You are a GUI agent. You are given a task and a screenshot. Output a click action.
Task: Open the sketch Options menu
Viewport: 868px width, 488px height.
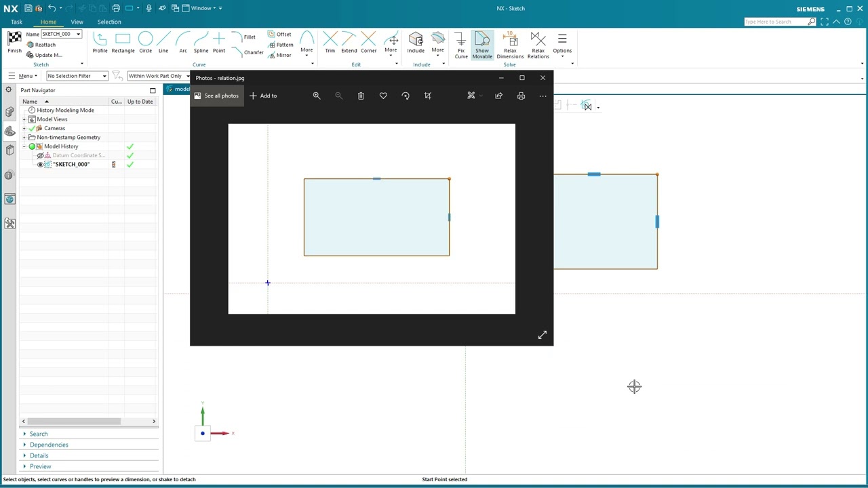click(562, 44)
